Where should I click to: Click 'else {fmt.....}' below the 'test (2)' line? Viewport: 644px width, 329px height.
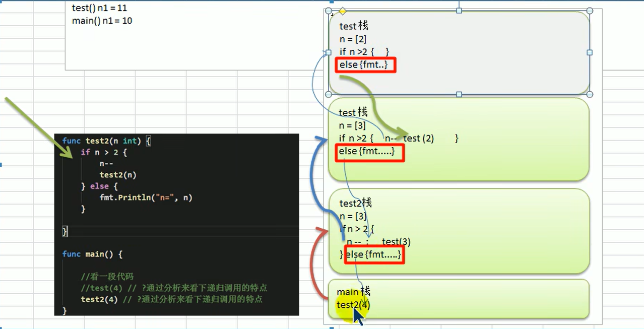367,151
